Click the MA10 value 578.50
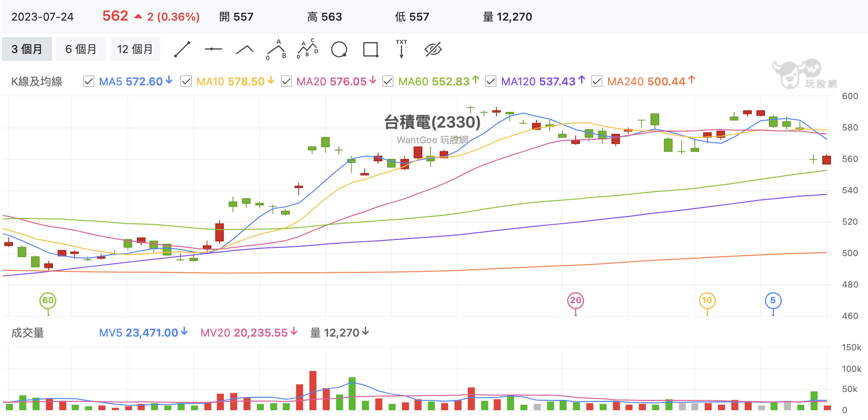 [246, 81]
